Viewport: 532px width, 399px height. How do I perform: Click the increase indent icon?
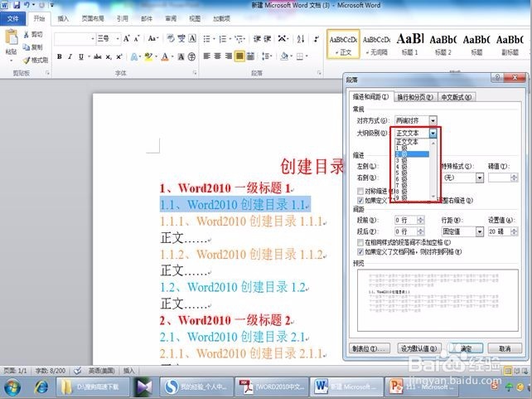[268, 39]
